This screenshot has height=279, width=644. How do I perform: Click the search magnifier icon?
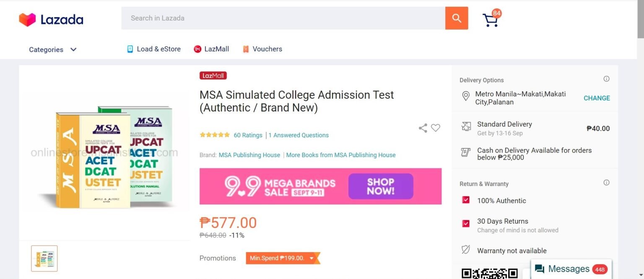point(457,18)
